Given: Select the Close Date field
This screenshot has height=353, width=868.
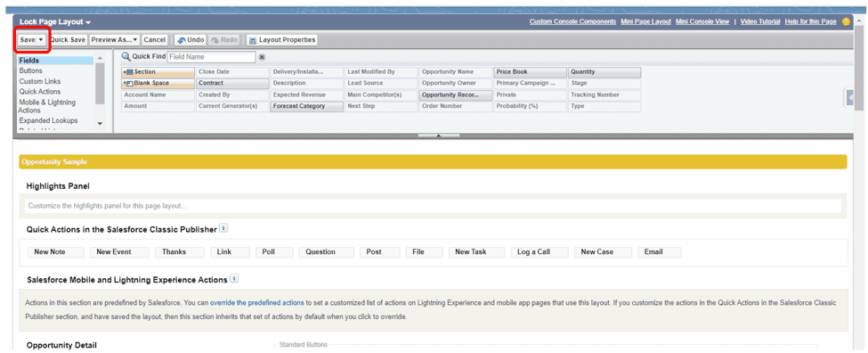Looking at the screenshot, I should (232, 72).
